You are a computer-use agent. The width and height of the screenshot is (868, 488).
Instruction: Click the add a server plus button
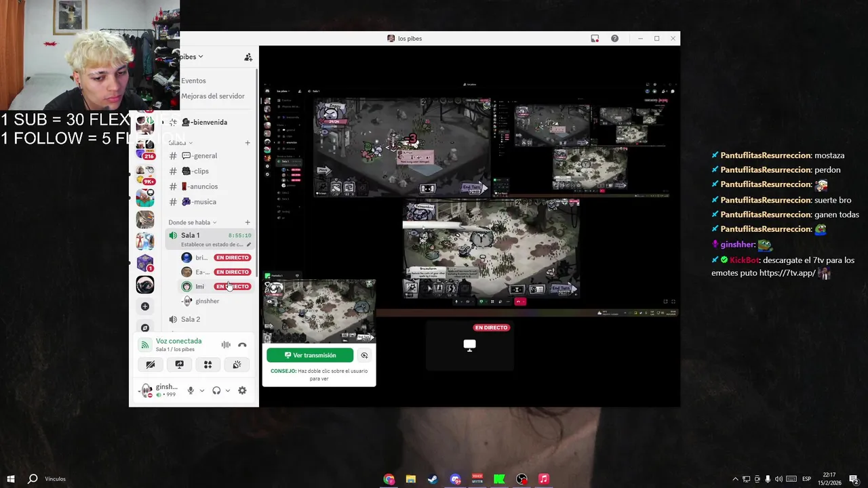(145, 306)
